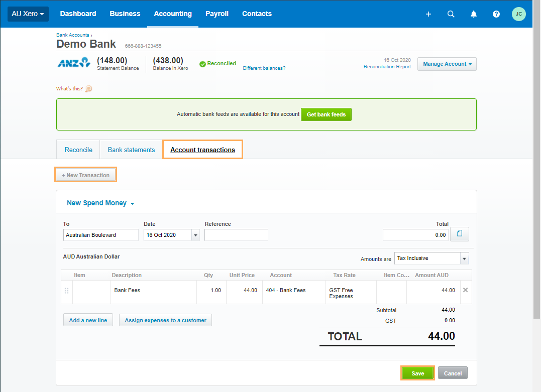
Task: Open the date picker dropdown arrow
Action: coord(195,235)
